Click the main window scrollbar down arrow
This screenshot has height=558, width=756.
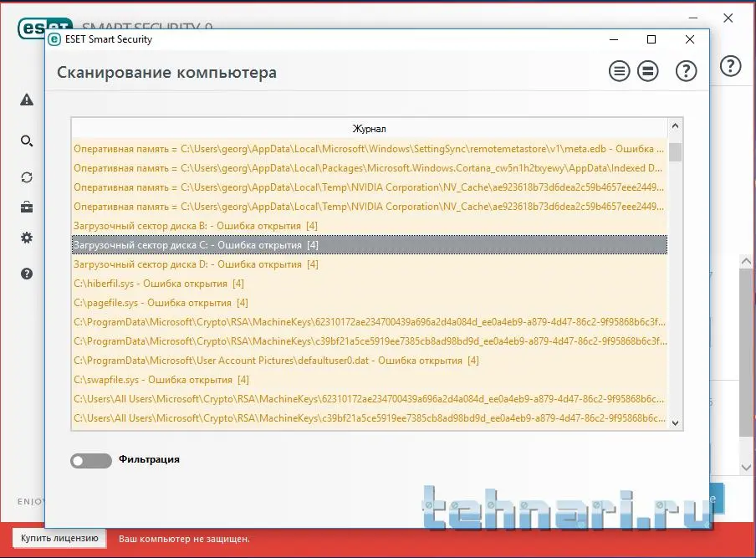746,468
